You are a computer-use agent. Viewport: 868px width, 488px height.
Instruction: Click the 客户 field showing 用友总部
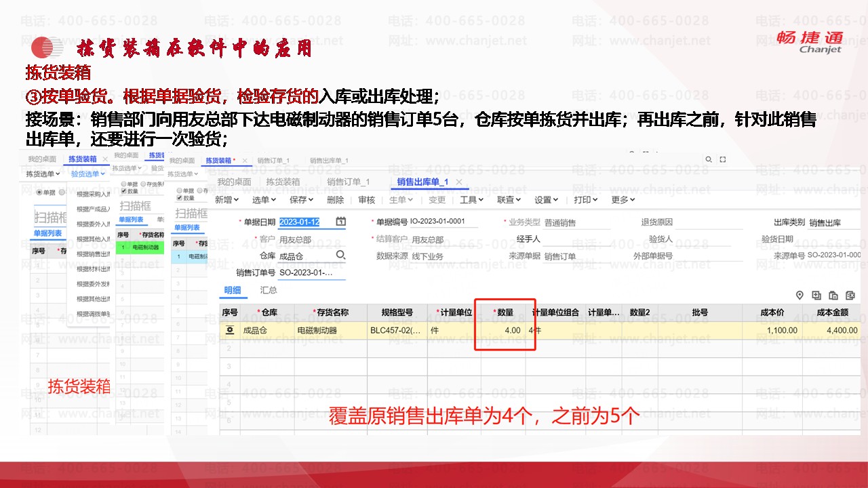point(312,240)
